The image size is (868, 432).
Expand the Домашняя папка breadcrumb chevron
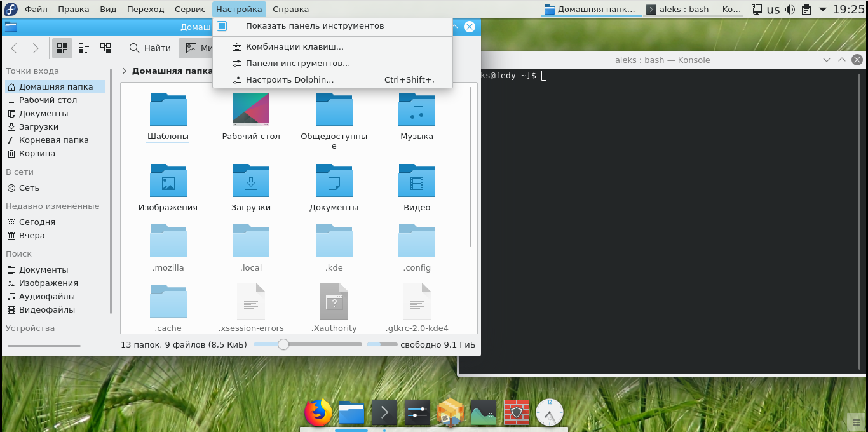pos(124,71)
